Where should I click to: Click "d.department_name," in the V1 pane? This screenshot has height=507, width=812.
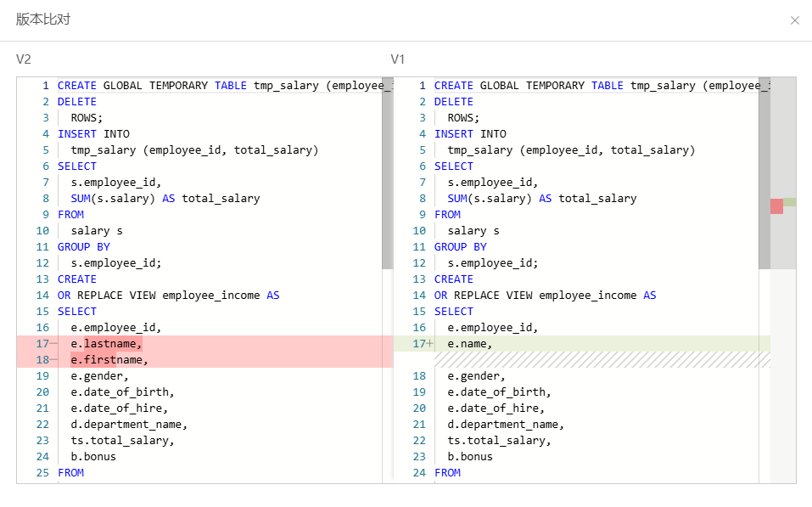[506, 425]
